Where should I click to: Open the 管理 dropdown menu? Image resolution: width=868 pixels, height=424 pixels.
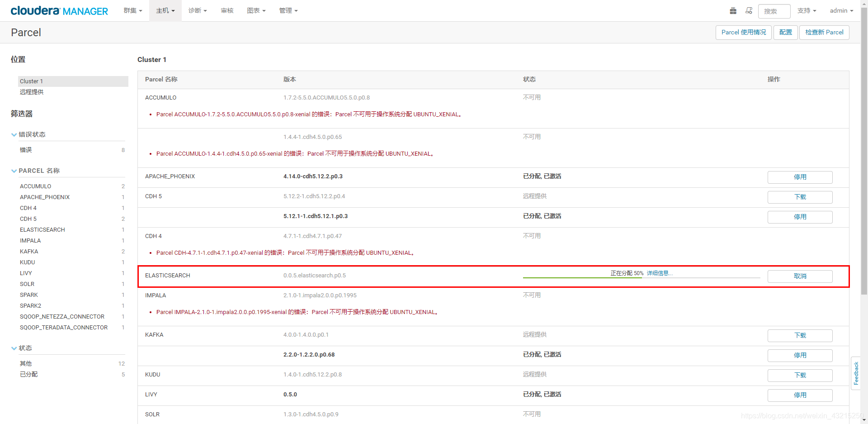coord(288,10)
